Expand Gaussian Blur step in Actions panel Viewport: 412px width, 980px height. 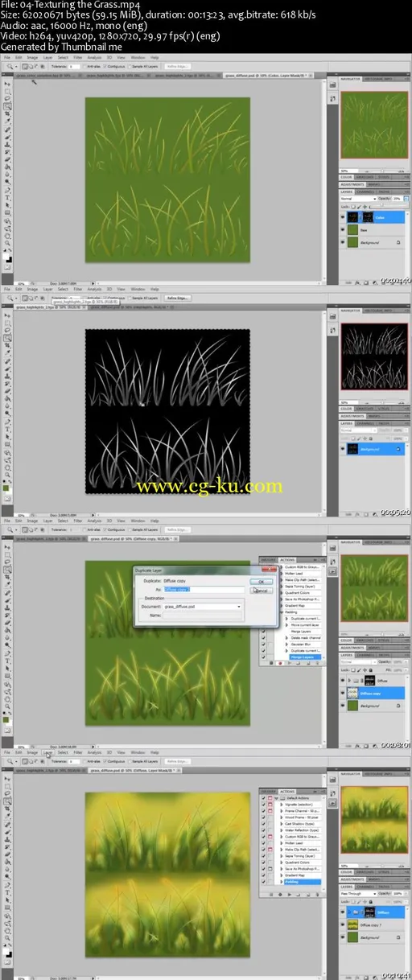(x=286, y=644)
